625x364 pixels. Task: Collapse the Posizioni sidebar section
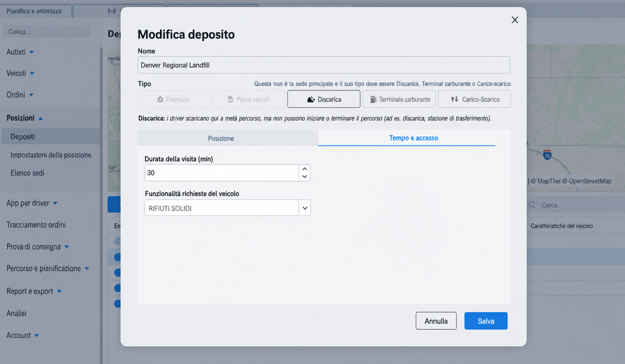tap(25, 118)
